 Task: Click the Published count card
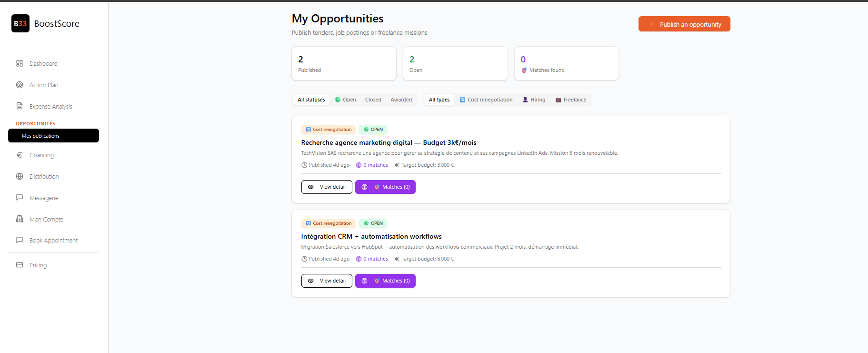tap(344, 63)
